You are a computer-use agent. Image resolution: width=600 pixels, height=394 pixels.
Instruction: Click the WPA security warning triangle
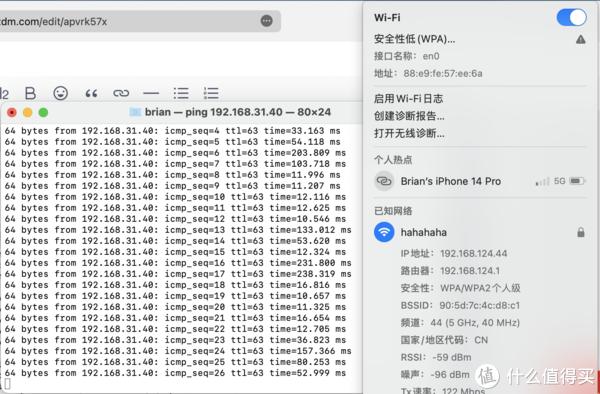click(x=580, y=39)
